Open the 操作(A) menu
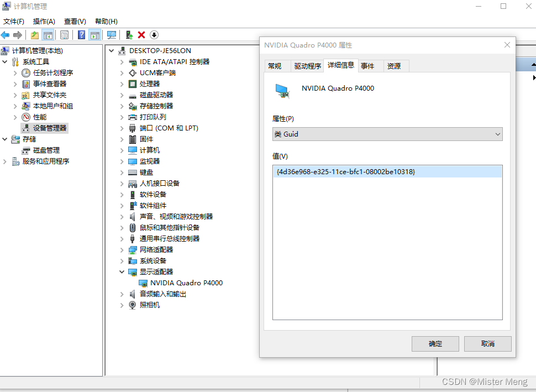This screenshot has width=536, height=392. pos(44,22)
